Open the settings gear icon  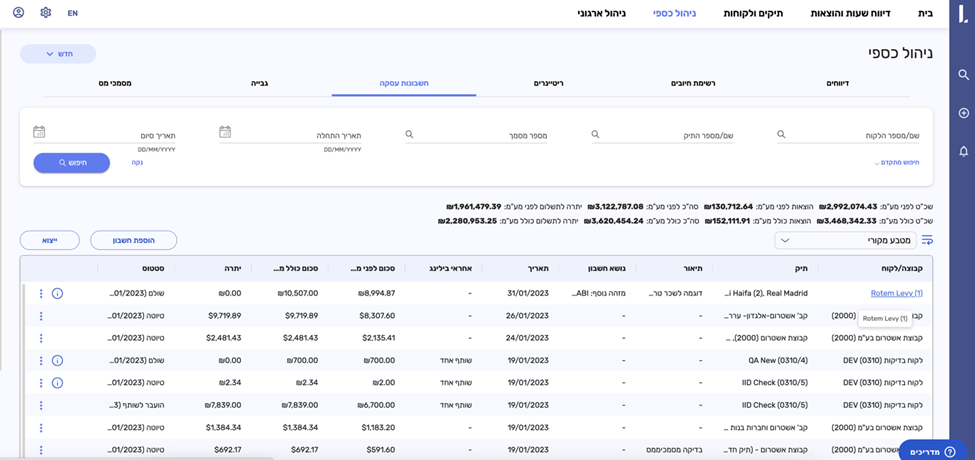click(x=46, y=13)
